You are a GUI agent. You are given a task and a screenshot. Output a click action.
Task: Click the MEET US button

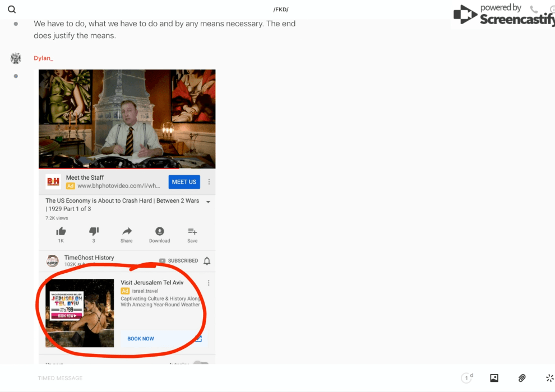coord(184,182)
